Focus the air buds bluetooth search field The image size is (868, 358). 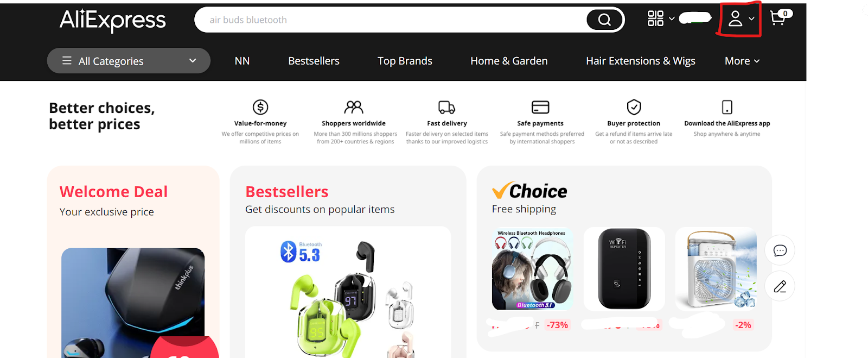(x=391, y=20)
